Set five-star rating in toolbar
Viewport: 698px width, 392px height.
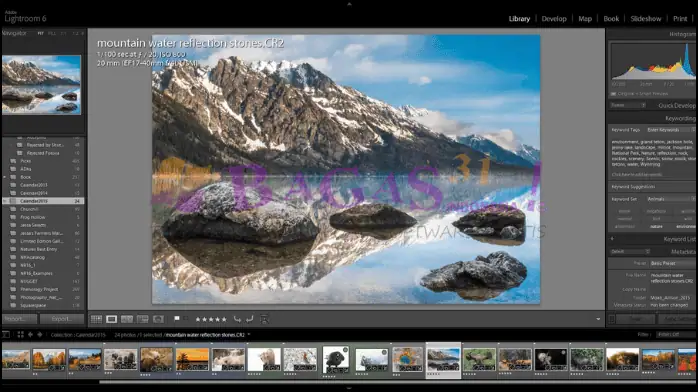[x=224, y=319]
